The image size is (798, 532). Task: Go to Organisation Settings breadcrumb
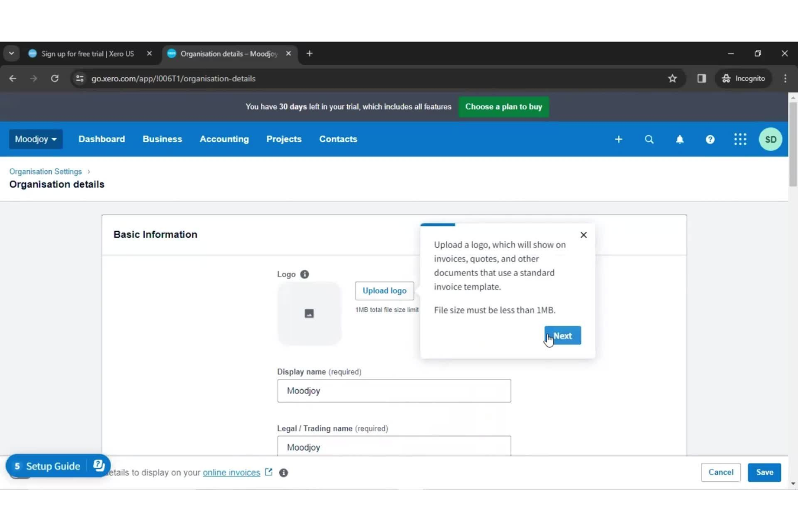pos(45,171)
